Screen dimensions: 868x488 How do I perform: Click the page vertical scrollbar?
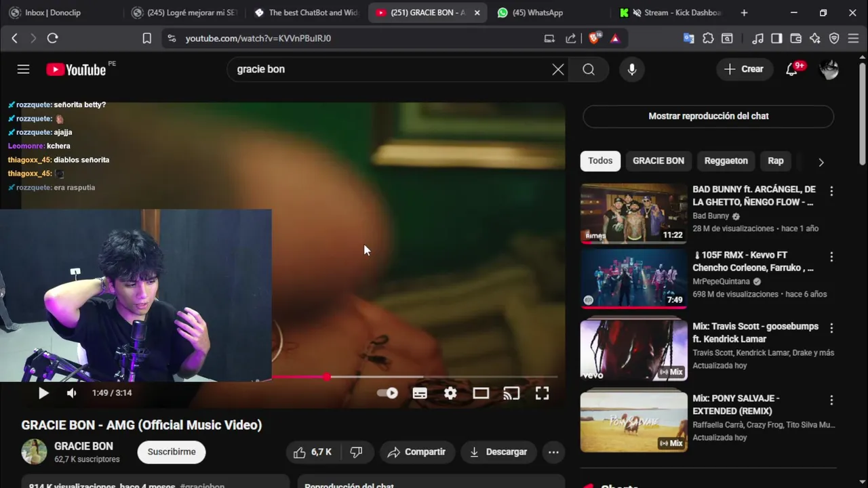pyautogui.click(x=863, y=113)
